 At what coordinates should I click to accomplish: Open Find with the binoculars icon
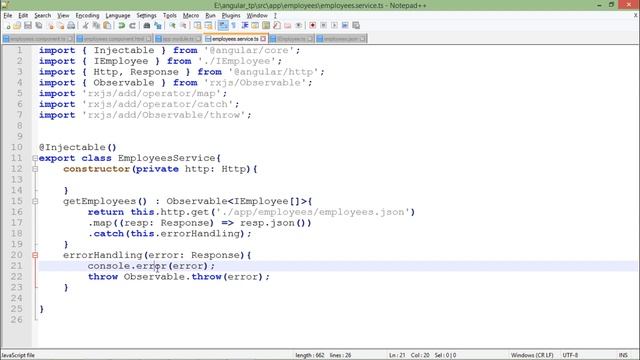pyautogui.click(x=147, y=25)
